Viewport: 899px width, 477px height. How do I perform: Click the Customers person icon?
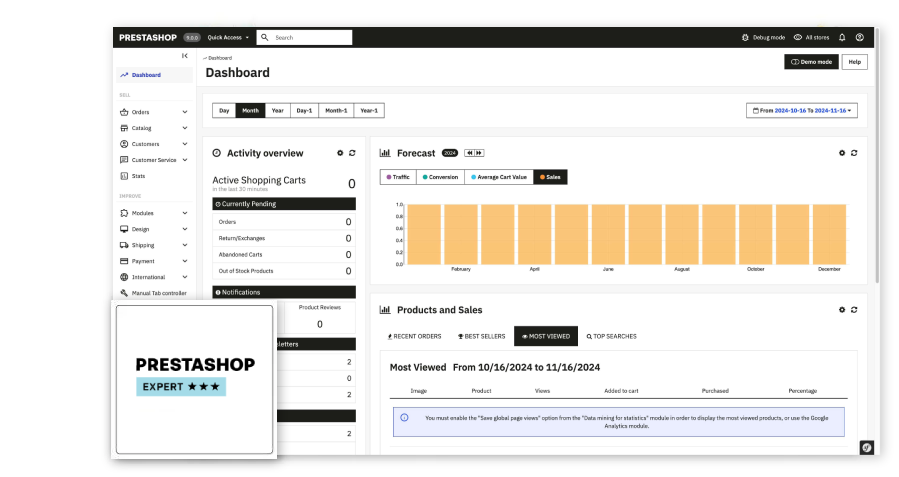coord(124,144)
